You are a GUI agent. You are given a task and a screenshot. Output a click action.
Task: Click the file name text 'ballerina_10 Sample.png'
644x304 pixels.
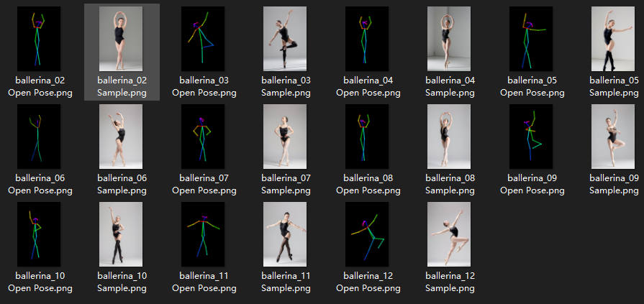click(122, 282)
